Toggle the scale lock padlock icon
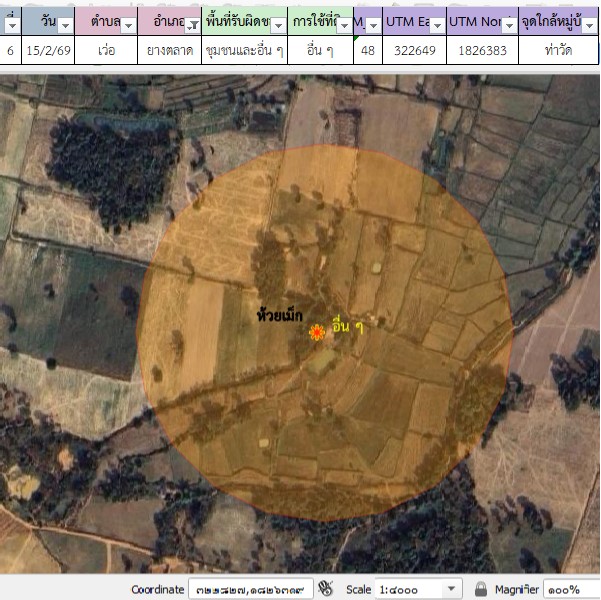The image size is (601, 600). coord(481,589)
